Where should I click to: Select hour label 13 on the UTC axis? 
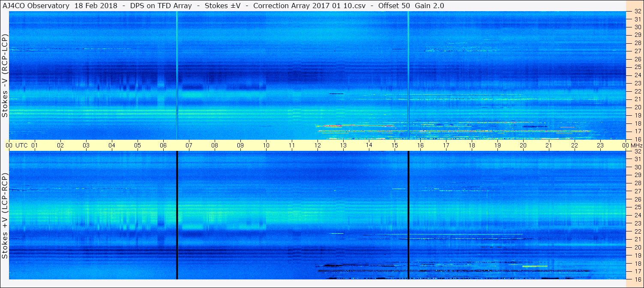[x=343, y=145]
